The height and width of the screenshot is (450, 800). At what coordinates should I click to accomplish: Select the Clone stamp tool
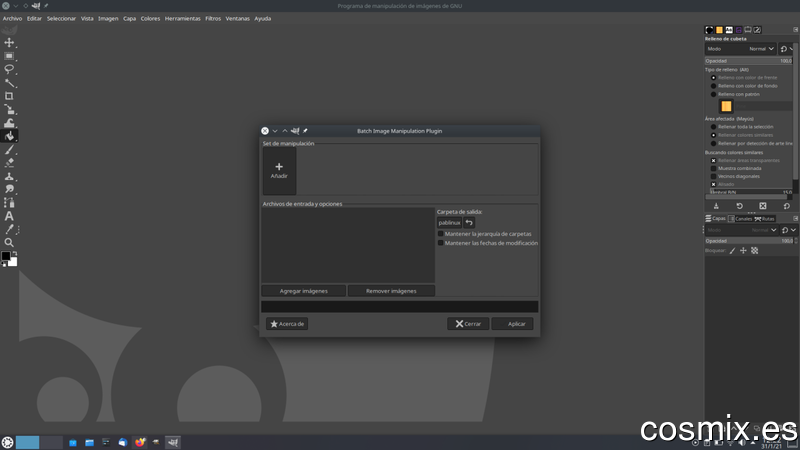coord(9,176)
